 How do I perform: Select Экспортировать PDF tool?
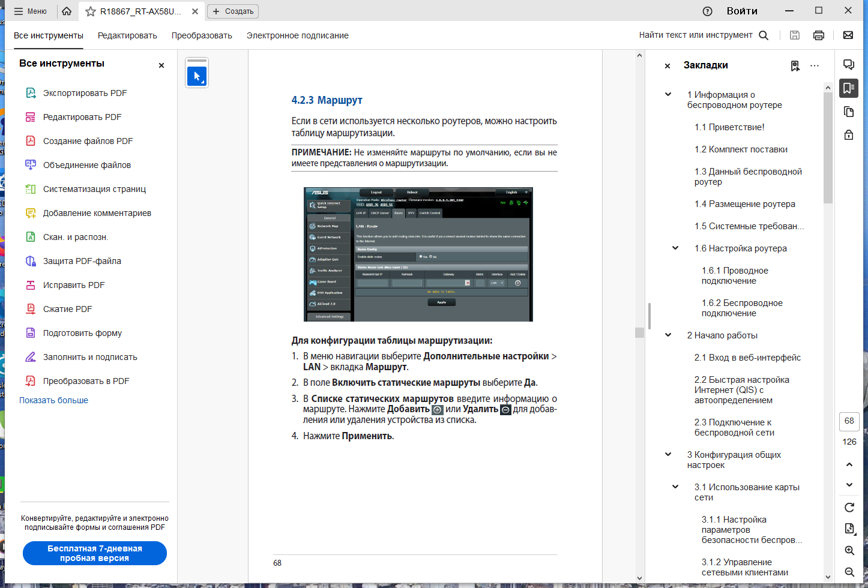click(x=85, y=93)
